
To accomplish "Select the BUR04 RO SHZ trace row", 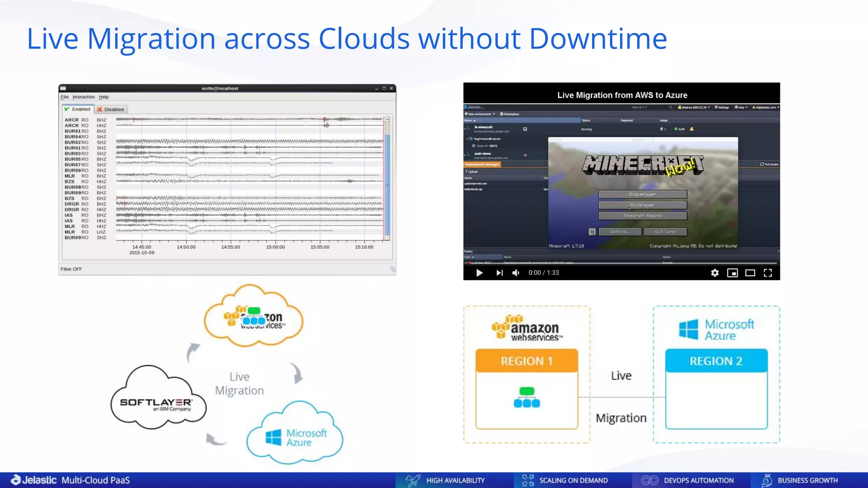I will pos(223,137).
